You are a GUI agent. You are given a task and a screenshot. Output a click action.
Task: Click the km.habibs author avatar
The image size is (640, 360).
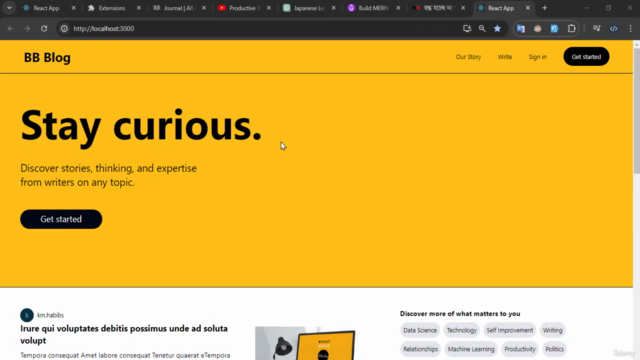pyautogui.click(x=27, y=315)
